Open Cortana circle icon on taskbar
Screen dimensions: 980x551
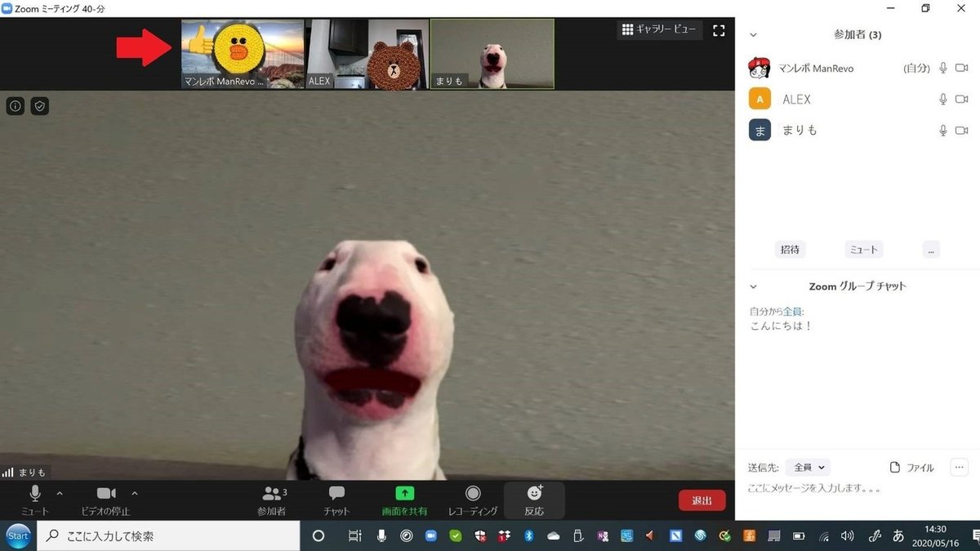[319, 536]
